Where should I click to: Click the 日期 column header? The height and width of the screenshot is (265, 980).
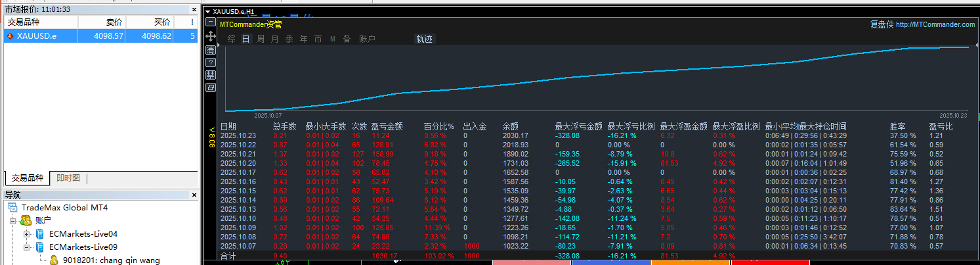[228, 126]
